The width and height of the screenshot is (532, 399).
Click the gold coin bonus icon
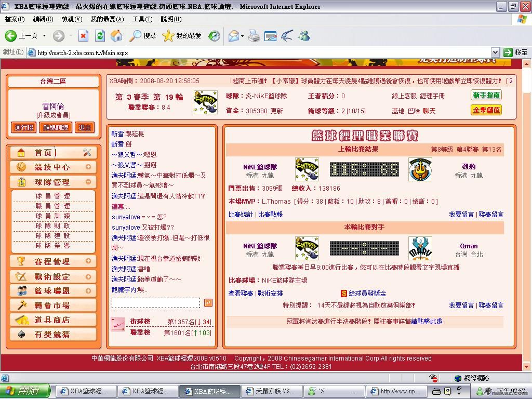(344, 294)
